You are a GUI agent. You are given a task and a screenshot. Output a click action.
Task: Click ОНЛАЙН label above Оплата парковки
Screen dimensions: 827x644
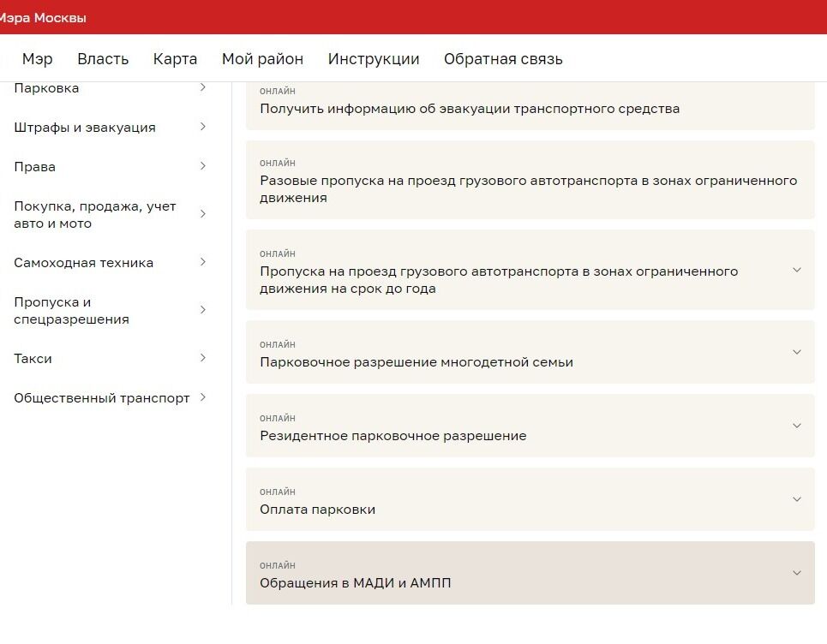tap(278, 492)
